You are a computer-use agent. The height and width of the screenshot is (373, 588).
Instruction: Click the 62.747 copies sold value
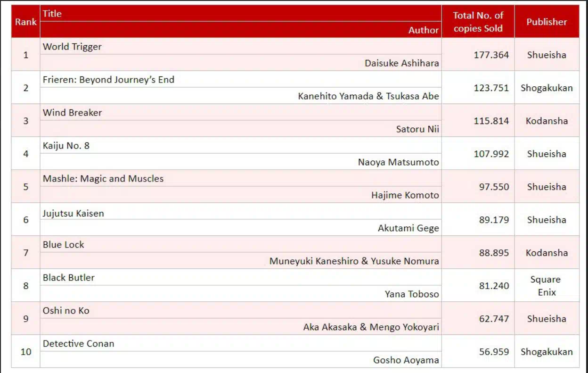tap(494, 319)
